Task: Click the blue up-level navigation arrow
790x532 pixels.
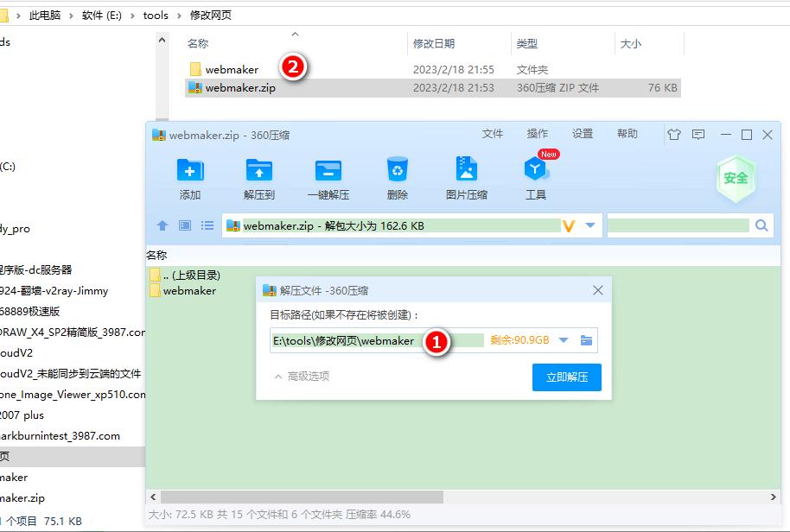Action: coord(162,225)
